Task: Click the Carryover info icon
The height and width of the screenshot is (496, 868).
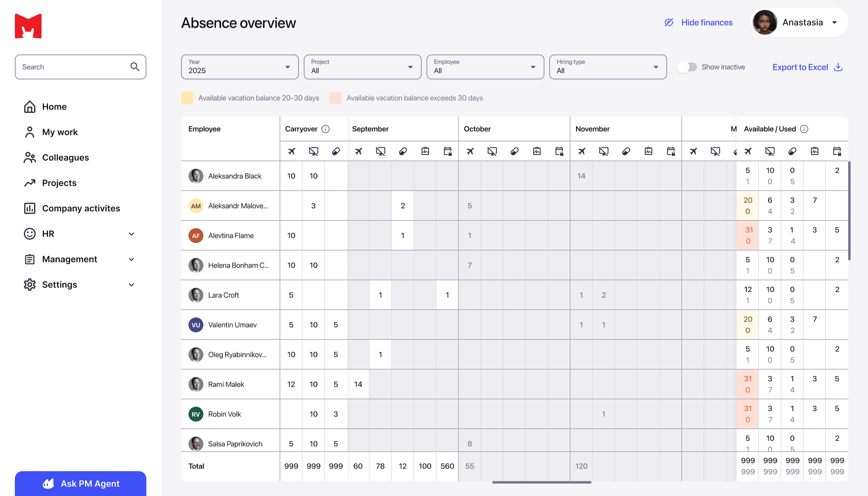Action: tap(325, 129)
